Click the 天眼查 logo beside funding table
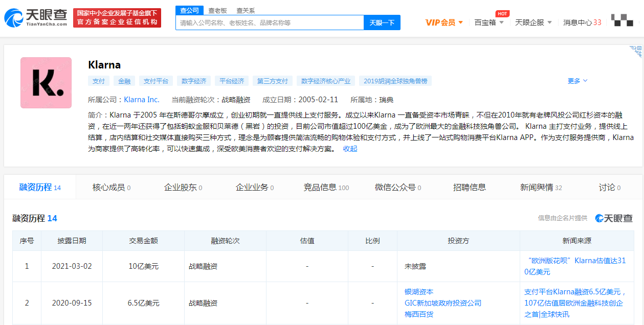This screenshot has width=644, height=325. click(x=614, y=218)
